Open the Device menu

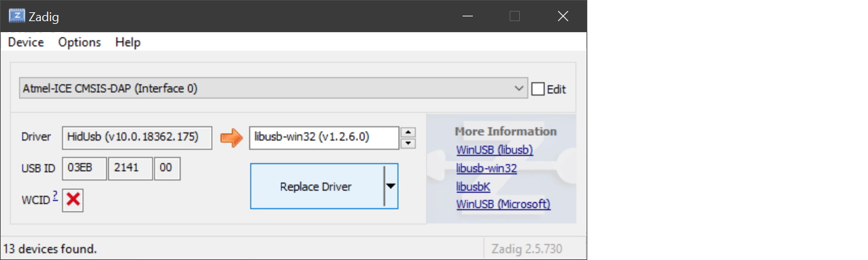click(x=26, y=42)
